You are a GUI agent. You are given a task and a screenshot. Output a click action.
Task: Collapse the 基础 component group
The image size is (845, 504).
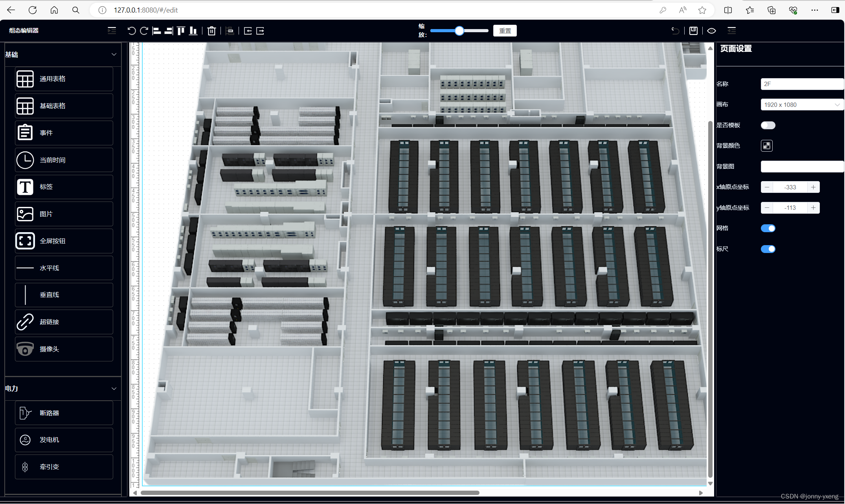[114, 55]
